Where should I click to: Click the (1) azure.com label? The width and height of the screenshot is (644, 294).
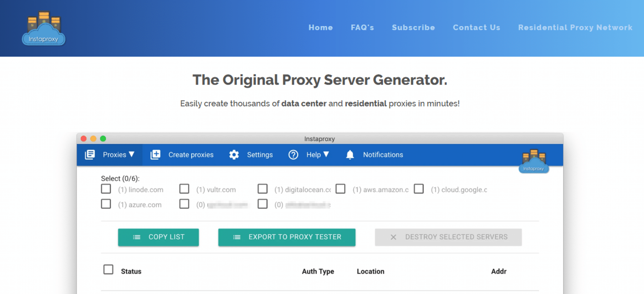coord(140,205)
